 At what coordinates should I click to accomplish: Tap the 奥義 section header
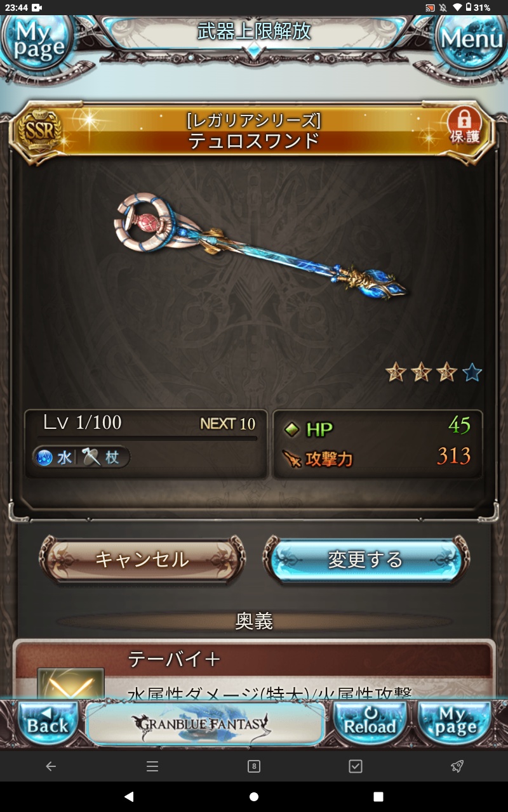[x=254, y=621]
